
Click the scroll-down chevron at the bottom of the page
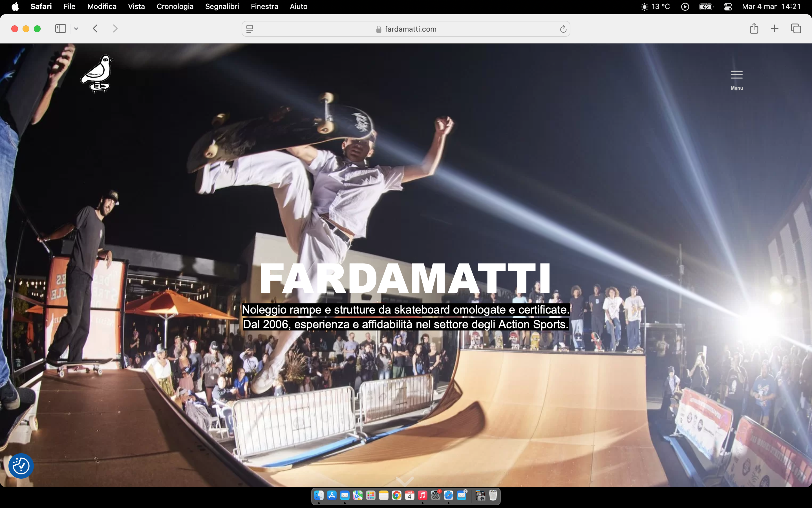click(405, 481)
